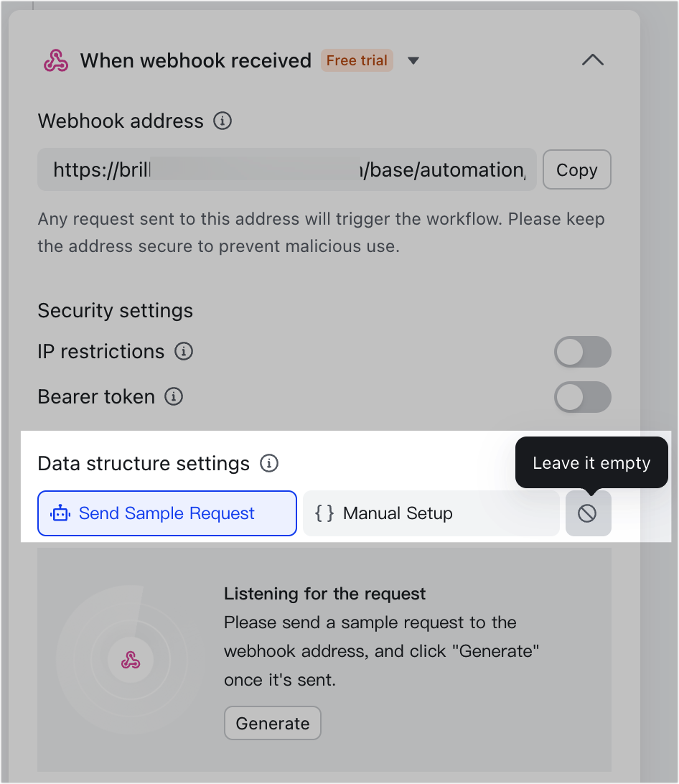Click the info icon beside IP restrictions

tap(184, 352)
